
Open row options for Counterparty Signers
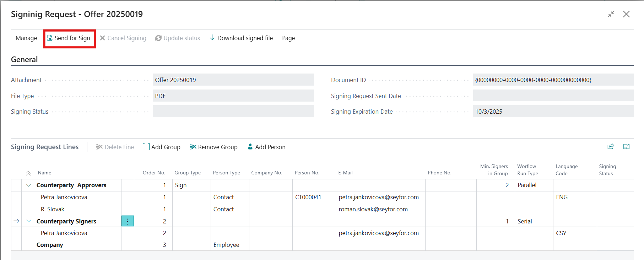pos(128,221)
